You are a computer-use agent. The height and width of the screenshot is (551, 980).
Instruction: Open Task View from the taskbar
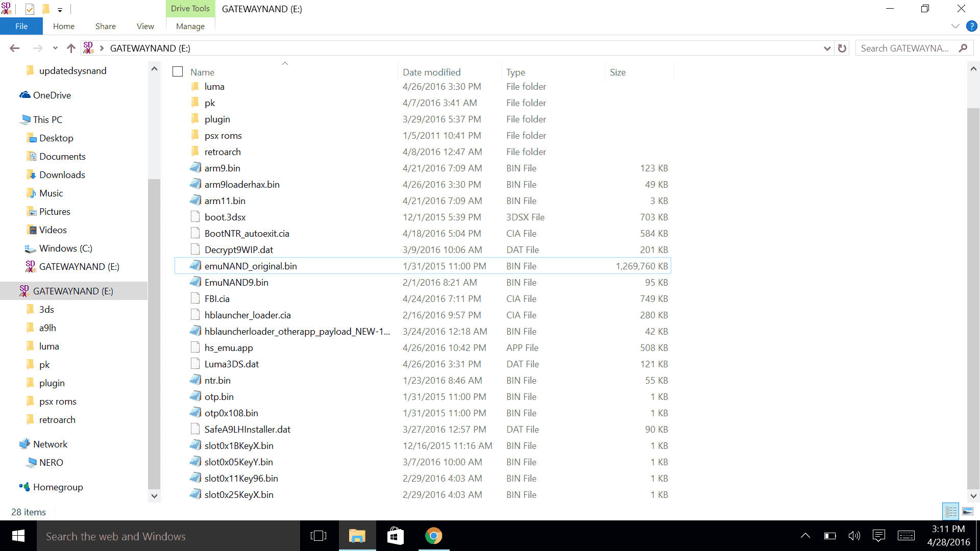tap(318, 536)
